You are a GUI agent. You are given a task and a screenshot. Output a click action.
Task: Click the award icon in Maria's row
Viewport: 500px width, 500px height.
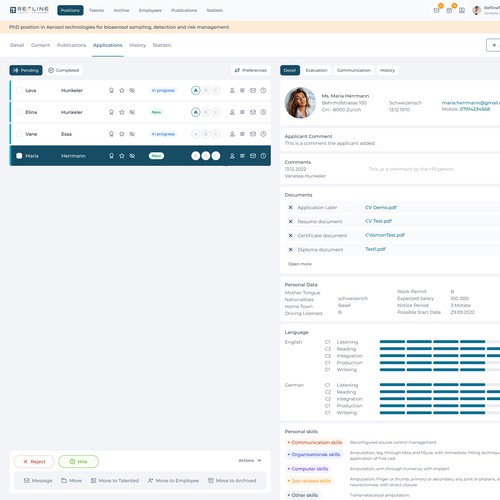(x=111, y=156)
